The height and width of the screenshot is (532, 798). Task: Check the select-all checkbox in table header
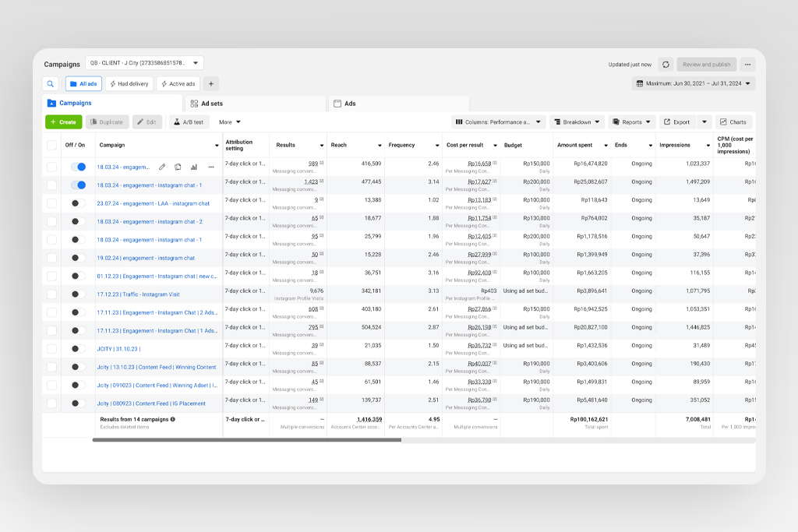click(x=51, y=145)
